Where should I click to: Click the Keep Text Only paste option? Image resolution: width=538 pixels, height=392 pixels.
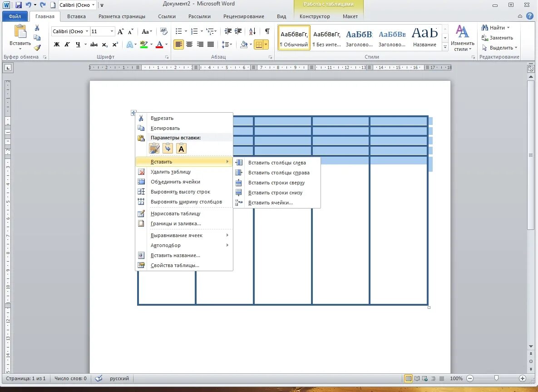(x=181, y=148)
